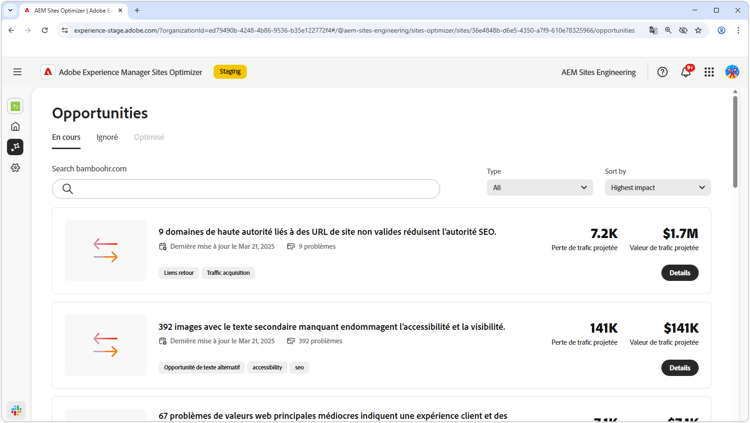Open the Sort by Highest impact dropdown
This screenshot has height=423, width=750.
pos(657,188)
